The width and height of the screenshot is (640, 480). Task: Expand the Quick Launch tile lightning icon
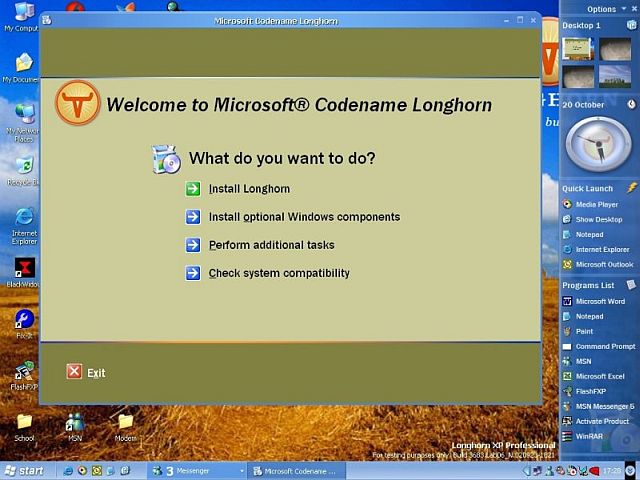coord(631,188)
